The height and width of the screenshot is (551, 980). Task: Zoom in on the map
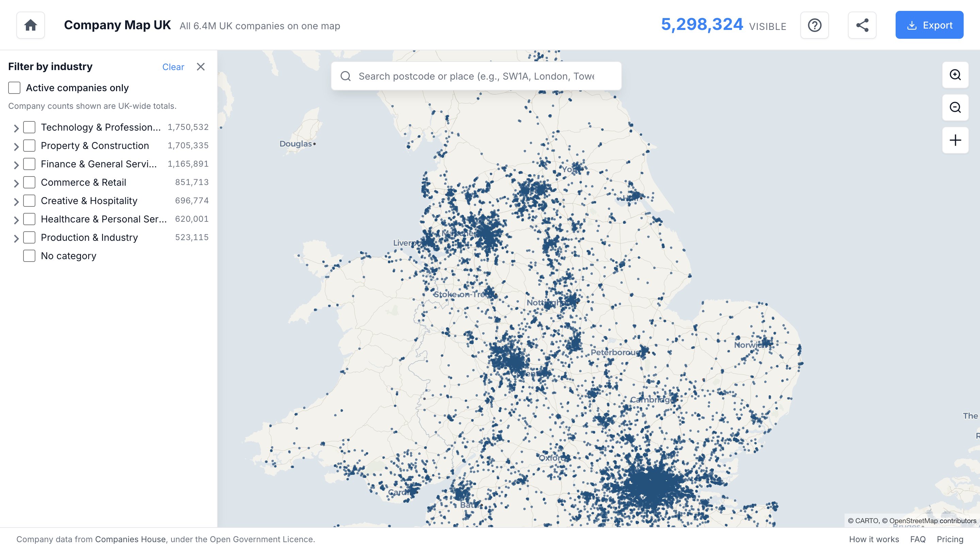click(955, 75)
